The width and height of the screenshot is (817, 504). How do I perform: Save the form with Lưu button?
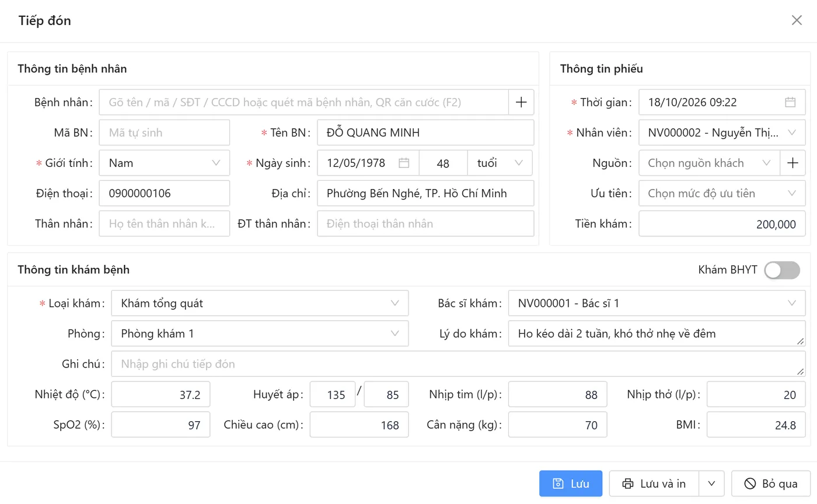tap(571, 484)
